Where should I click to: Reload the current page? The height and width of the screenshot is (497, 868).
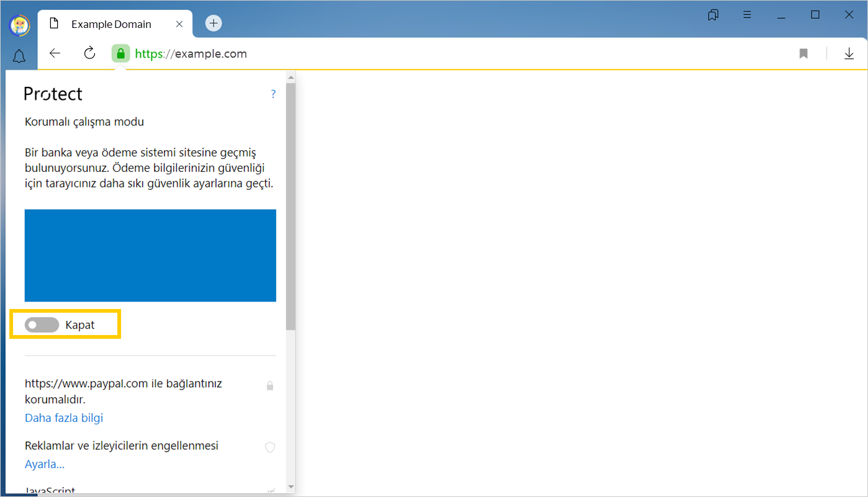(89, 53)
